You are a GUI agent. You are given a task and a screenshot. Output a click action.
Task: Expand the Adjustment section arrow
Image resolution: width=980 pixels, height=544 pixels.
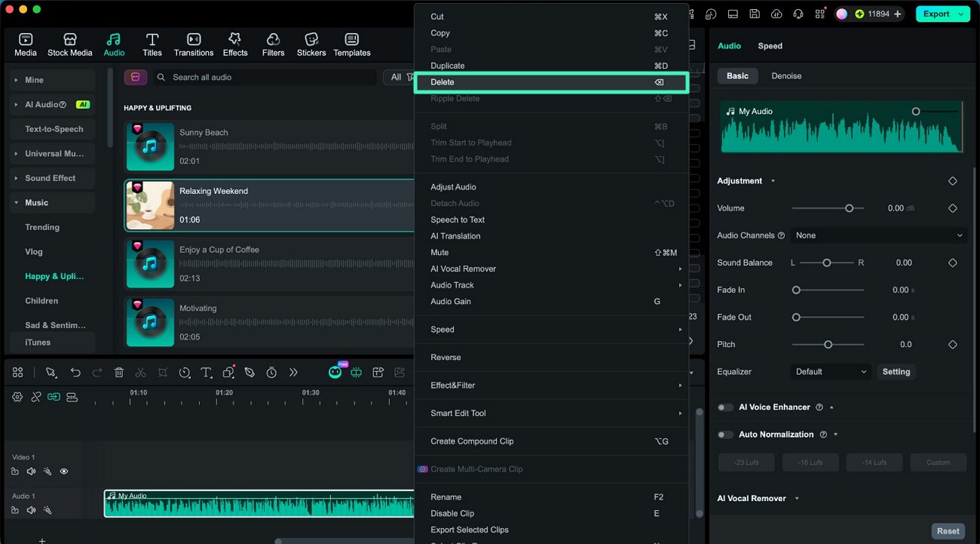pos(773,181)
